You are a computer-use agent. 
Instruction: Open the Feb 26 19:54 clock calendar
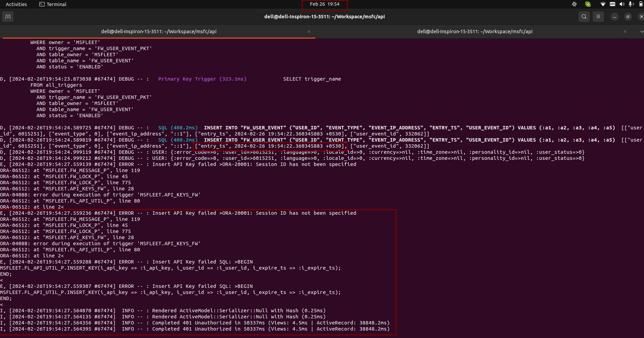click(325, 4)
